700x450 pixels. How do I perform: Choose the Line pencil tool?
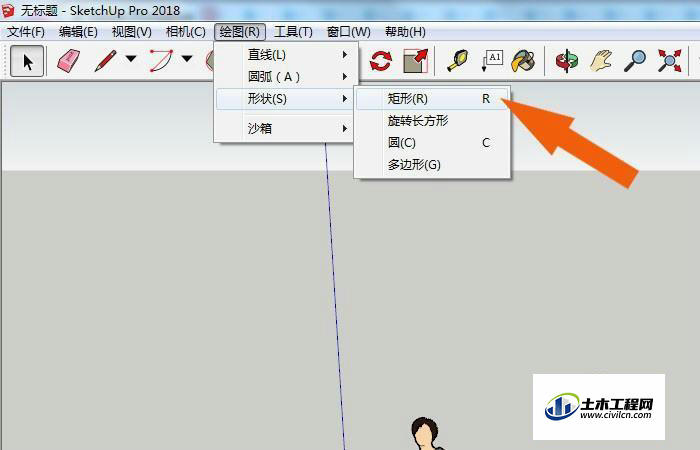pos(106,61)
